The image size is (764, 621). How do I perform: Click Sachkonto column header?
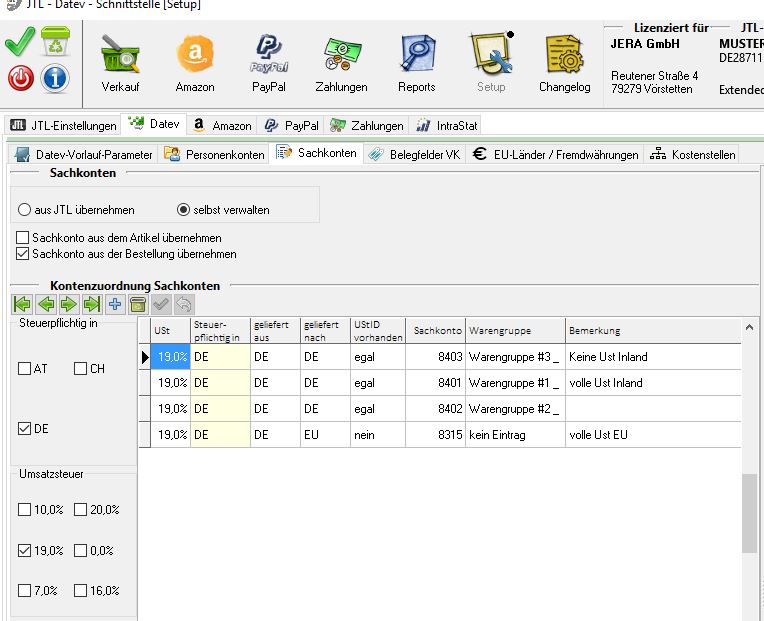(436, 331)
